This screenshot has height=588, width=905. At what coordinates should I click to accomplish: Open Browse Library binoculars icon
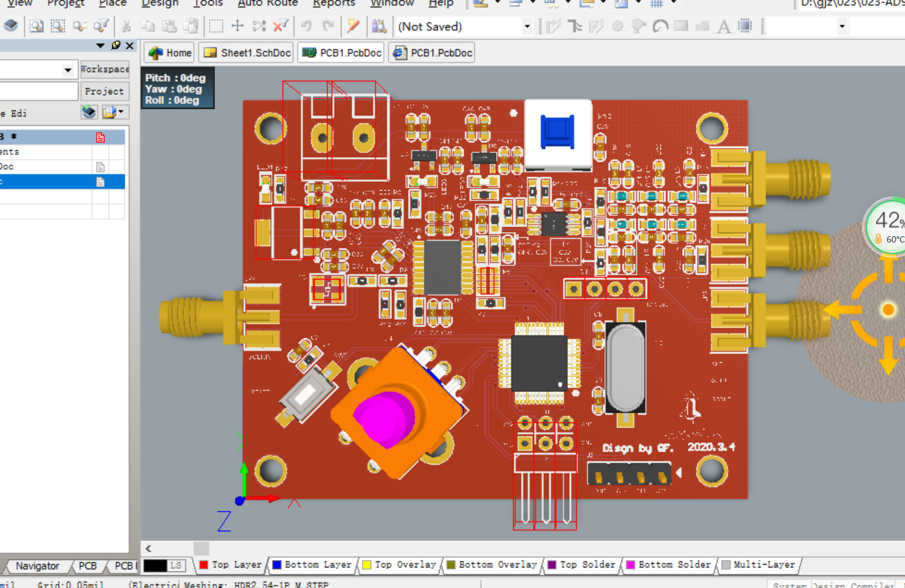[379, 26]
